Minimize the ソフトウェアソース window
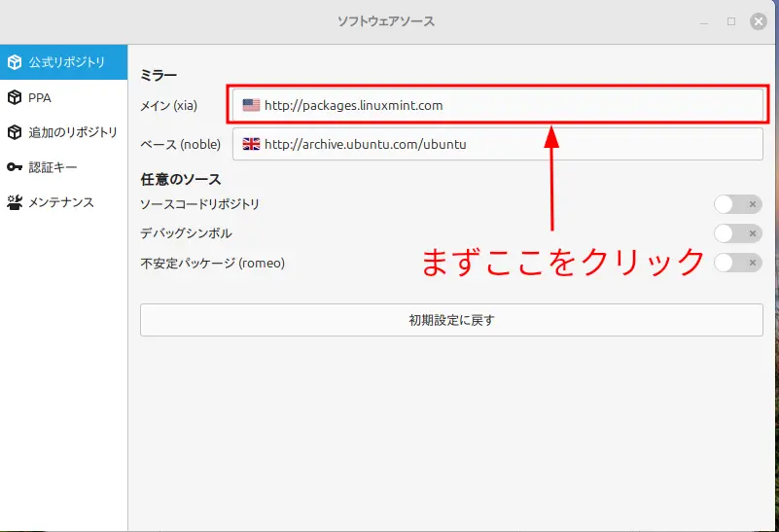This screenshot has height=532, width=779. point(704,22)
